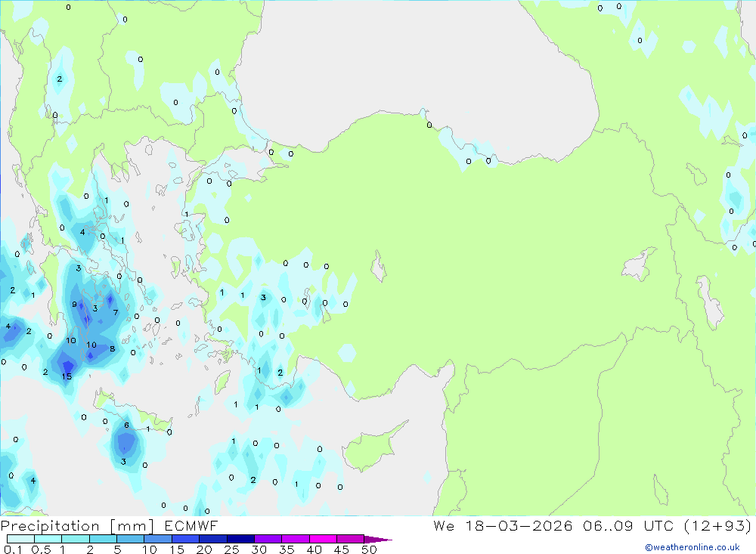Click the 30–35 mm purple swatch

[268, 539]
